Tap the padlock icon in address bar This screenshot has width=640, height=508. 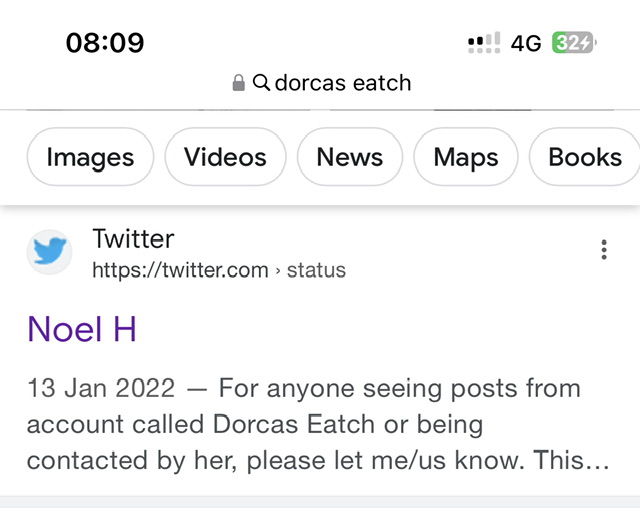tap(238, 83)
